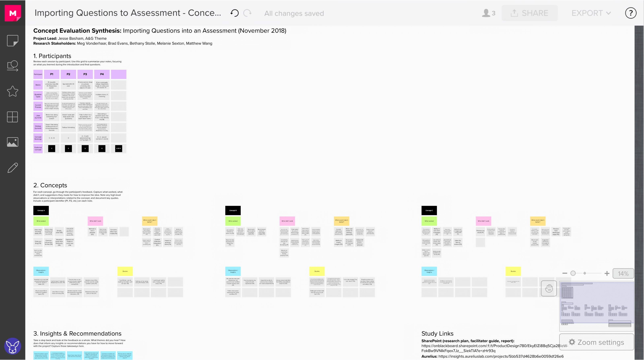Open the facilitation rabbit menu
Screen dimensions: 644x360
pyautogui.click(x=12, y=346)
